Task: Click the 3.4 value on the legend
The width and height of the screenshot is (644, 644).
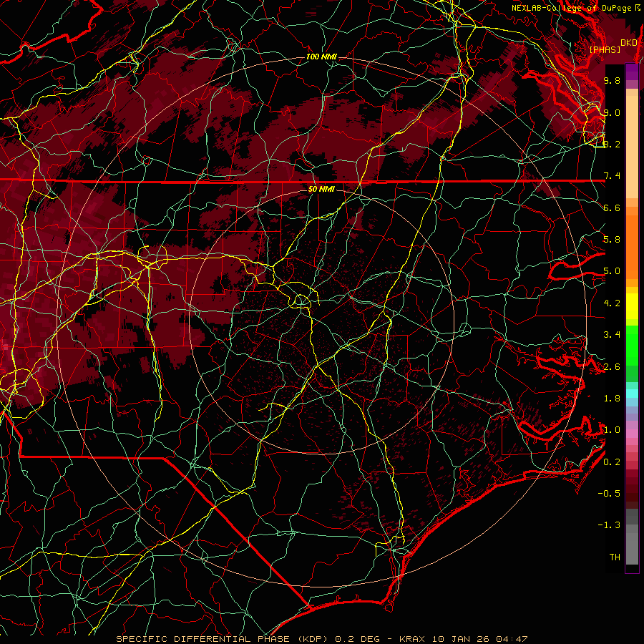Action: pyautogui.click(x=612, y=335)
